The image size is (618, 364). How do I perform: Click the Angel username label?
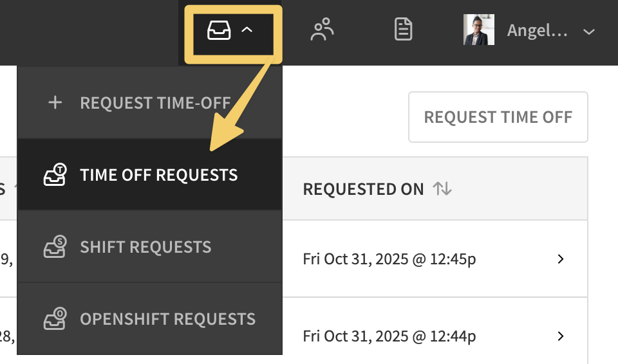537,30
